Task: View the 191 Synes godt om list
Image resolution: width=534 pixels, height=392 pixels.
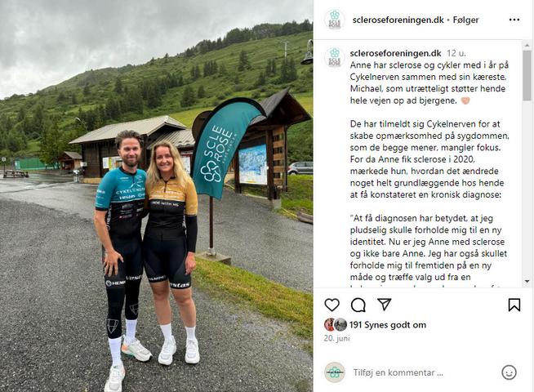Action: [x=388, y=325]
